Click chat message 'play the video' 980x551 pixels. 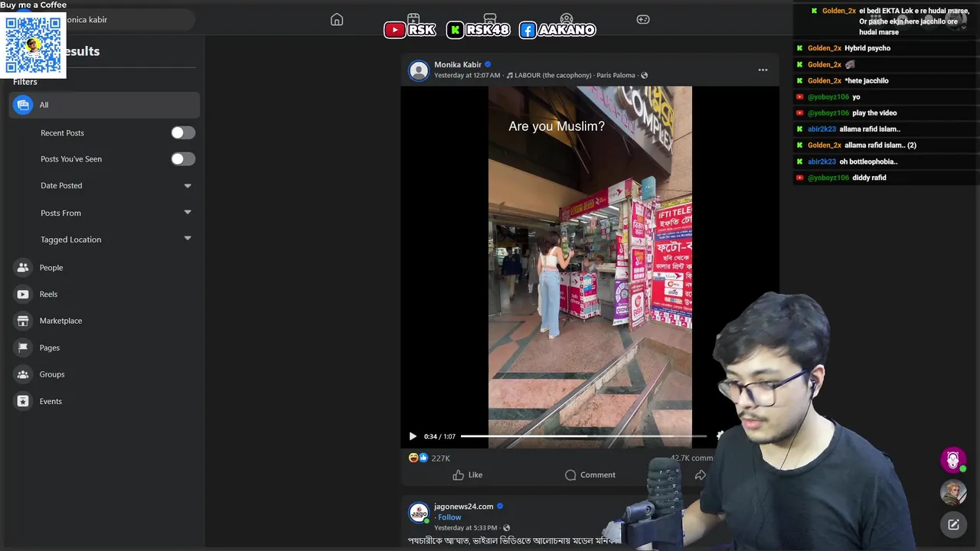click(874, 113)
